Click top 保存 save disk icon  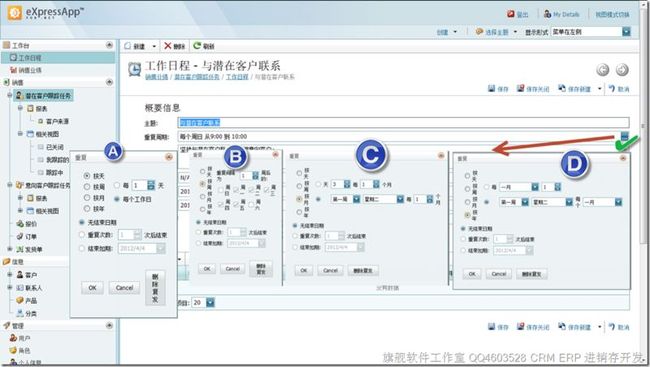(x=491, y=88)
